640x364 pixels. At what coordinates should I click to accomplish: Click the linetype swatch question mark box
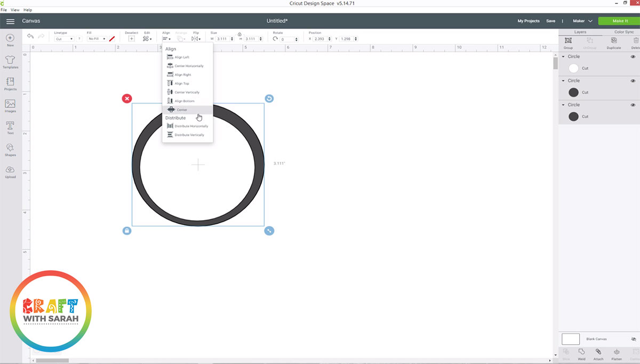(x=79, y=39)
